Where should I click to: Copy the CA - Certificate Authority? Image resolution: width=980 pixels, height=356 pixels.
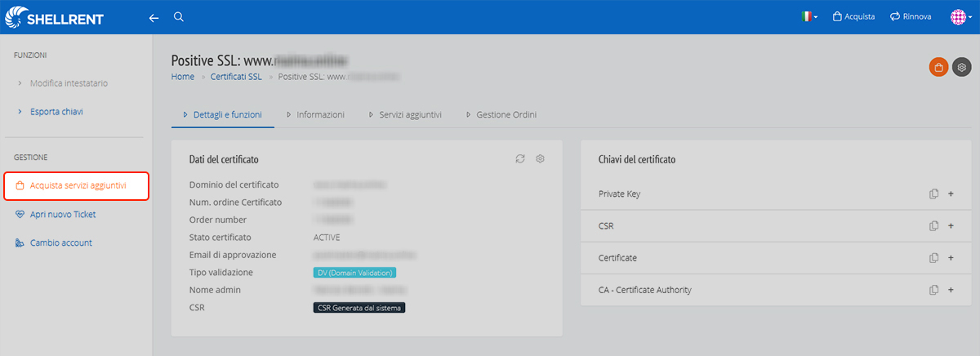point(933,290)
